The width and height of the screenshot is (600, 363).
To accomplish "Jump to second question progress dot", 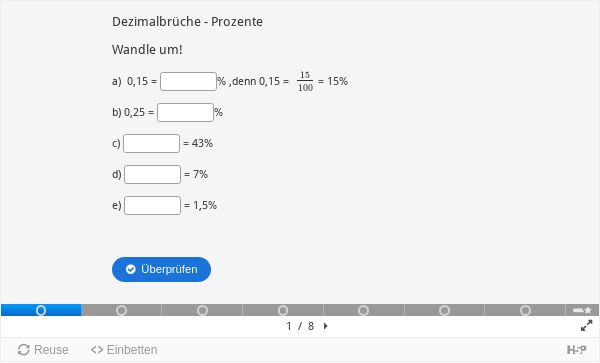I will 122,310.
